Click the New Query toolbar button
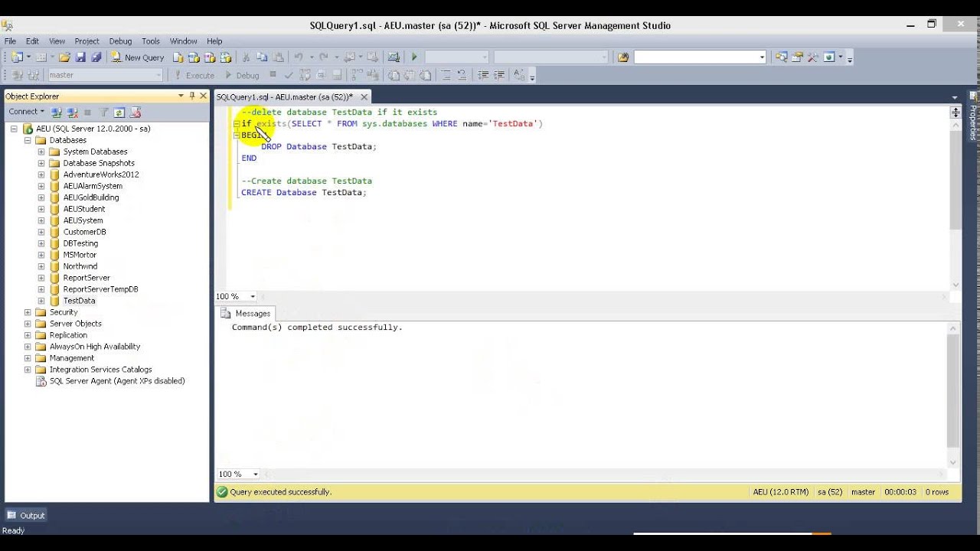The image size is (980, 551). point(139,57)
